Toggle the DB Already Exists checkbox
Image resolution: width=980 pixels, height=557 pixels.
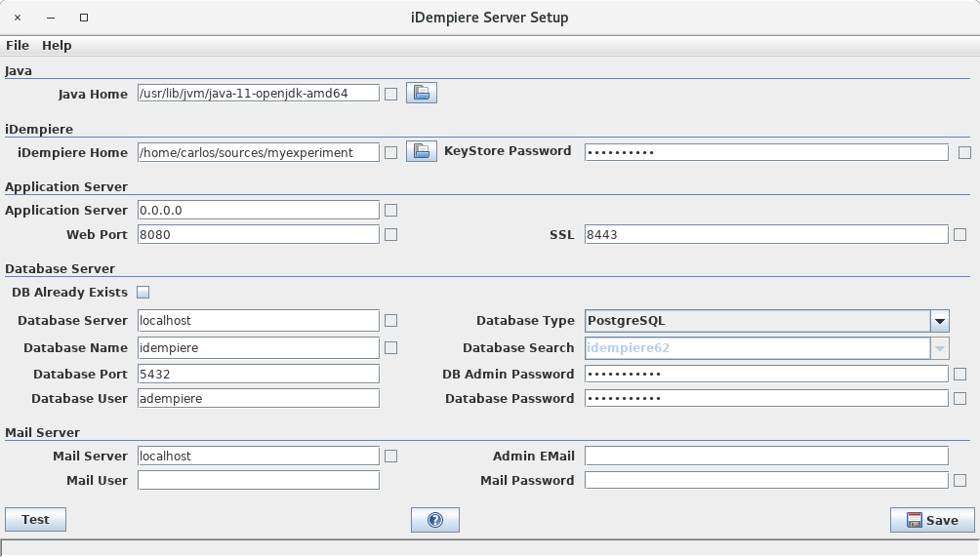click(143, 293)
